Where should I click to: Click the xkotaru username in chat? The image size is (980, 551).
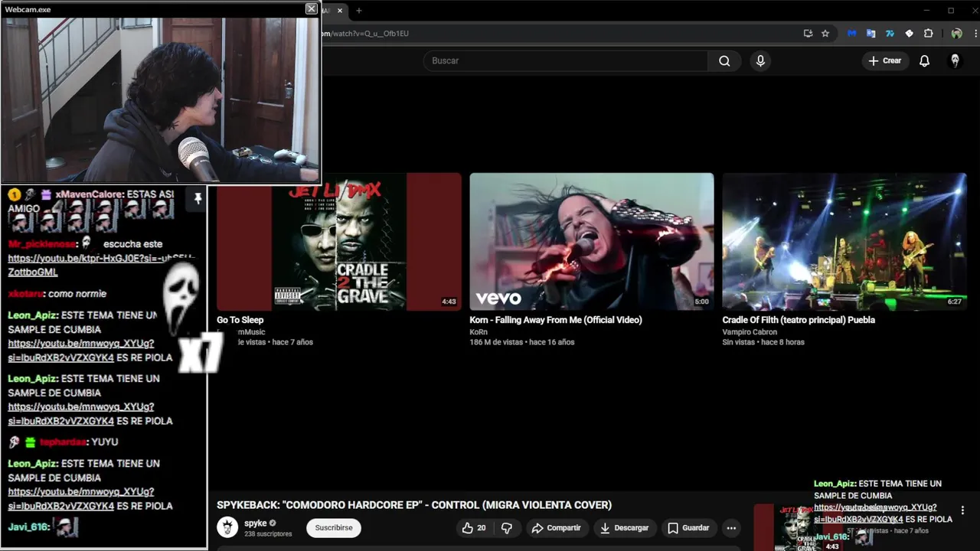(25, 294)
